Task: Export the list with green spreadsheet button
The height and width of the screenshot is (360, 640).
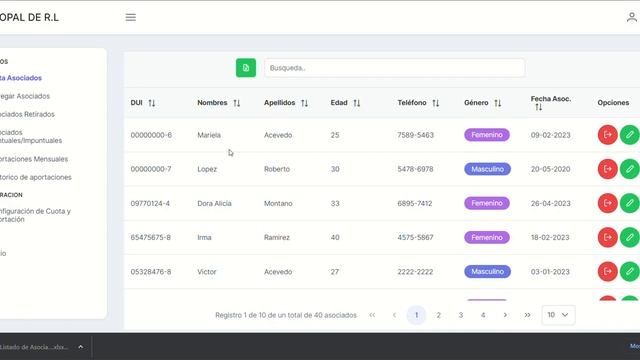Action: [246, 68]
